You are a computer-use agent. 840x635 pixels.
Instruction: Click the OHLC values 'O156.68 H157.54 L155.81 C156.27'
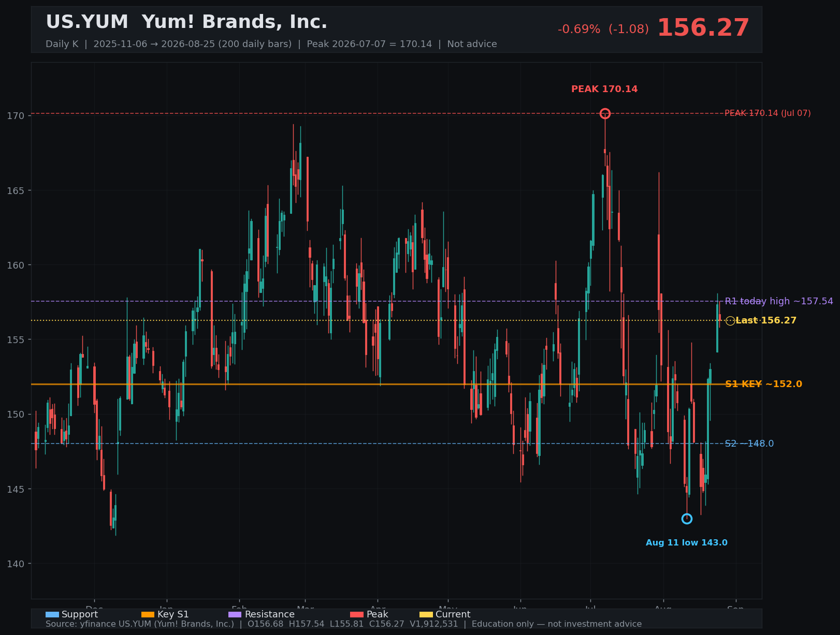click(326, 624)
